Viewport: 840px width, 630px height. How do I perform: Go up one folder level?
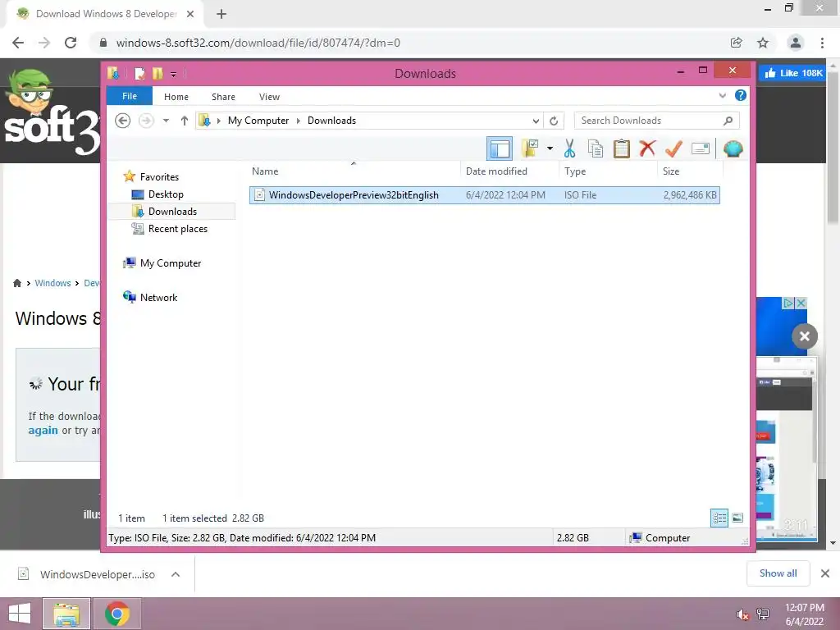185,121
